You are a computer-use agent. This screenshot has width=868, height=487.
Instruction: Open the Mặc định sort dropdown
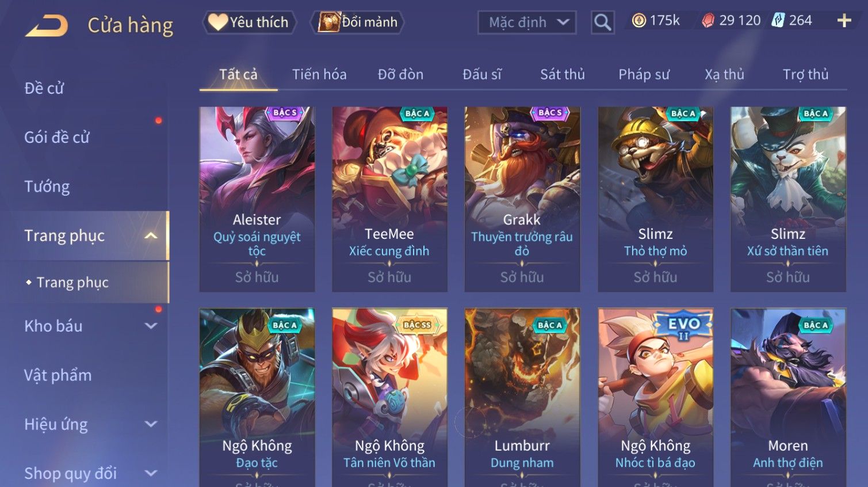527,22
